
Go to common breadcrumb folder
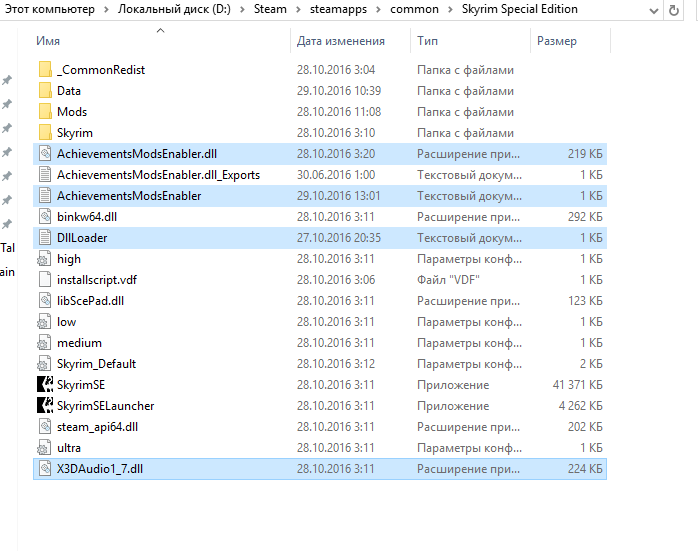414,9
